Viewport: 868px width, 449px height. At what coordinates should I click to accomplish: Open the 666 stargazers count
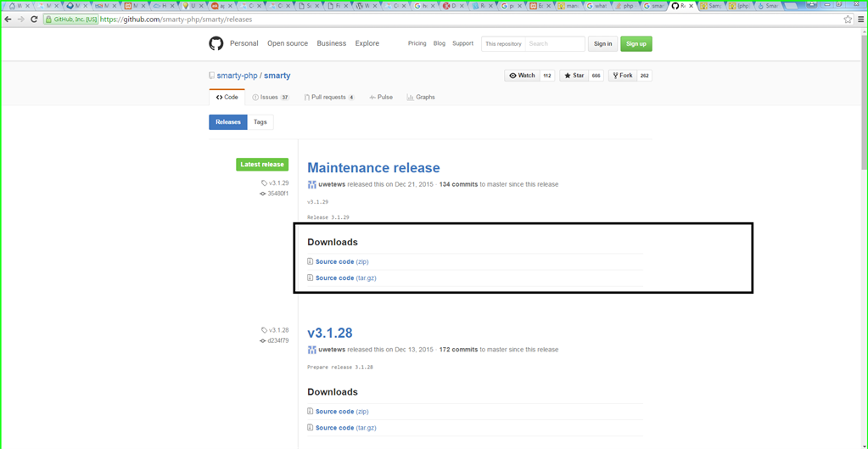pos(596,76)
